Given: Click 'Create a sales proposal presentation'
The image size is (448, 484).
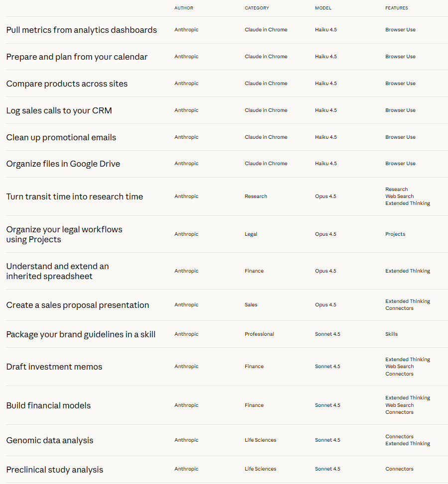Looking at the screenshot, I should pos(78,305).
